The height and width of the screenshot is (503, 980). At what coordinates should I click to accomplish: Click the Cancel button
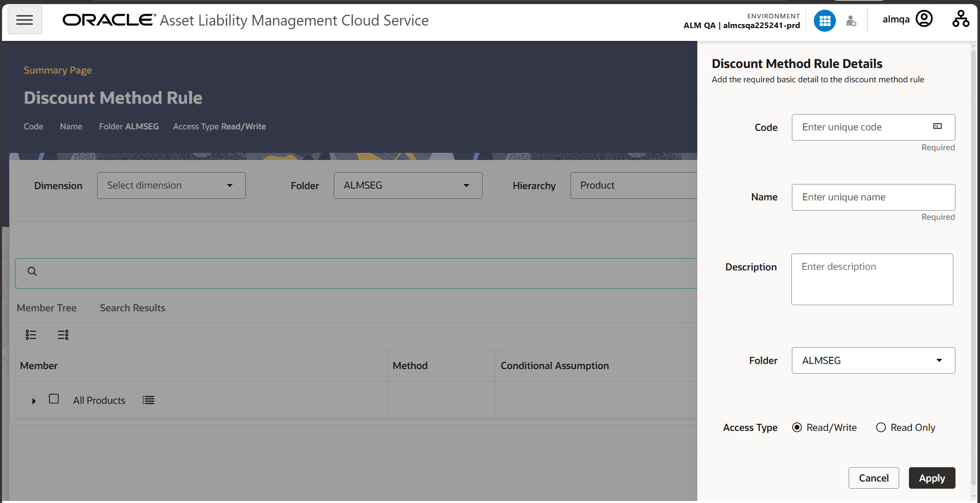coord(874,478)
